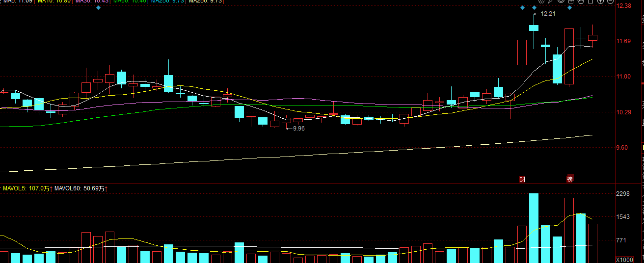Click the MA10 10.80 indicator label
The image size is (644, 263).
coord(54,1)
